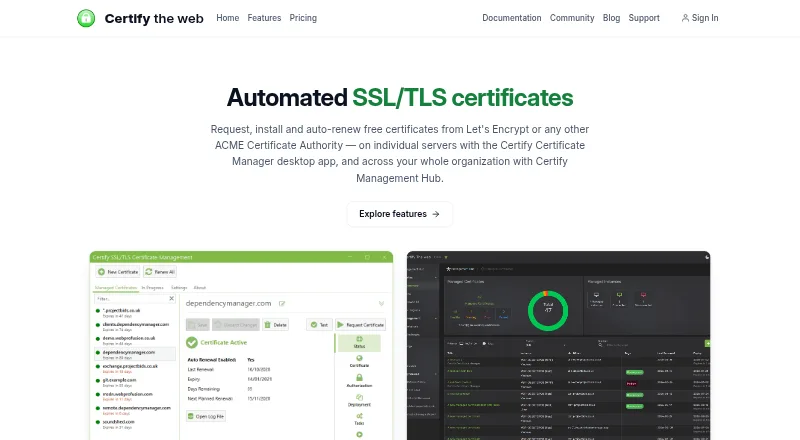This screenshot has height=440, width=800.
Task: Open the Features menu item
Action: coord(264,18)
